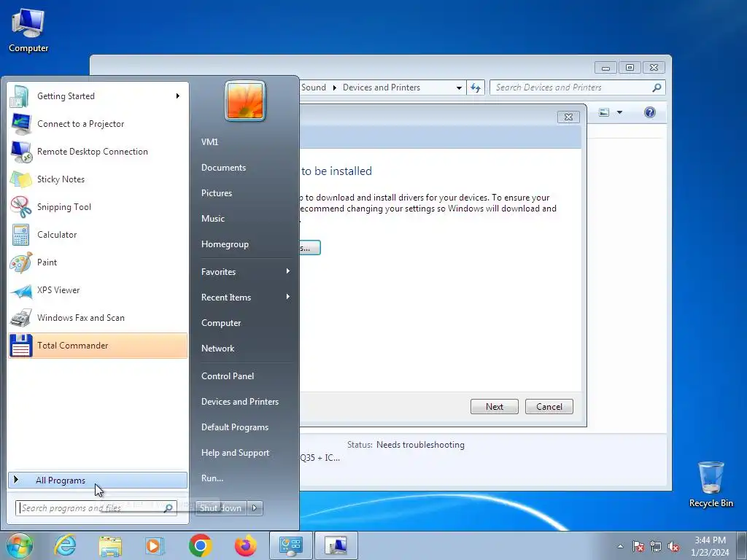Open Devices and Printers menu entry
Image resolution: width=747 pixels, height=560 pixels.
point(239,402)
